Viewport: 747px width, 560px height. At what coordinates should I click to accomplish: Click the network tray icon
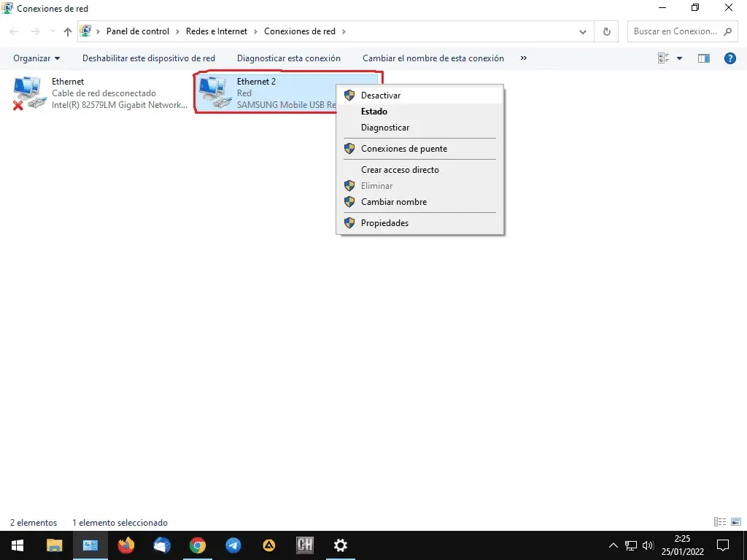pyautogui.click(x=631, y=545)
